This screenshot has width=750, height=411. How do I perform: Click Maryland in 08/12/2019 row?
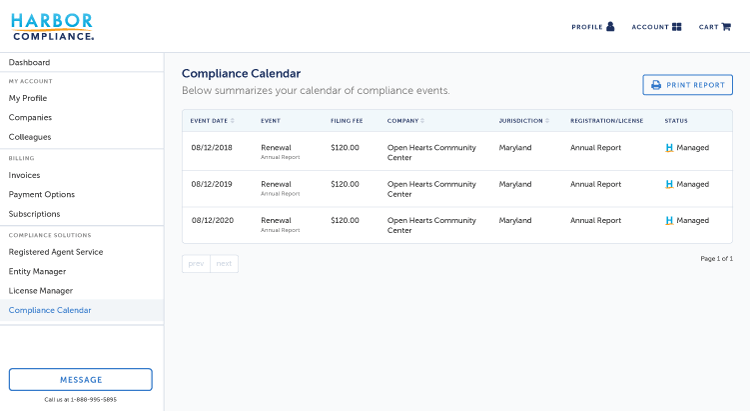click(515, 184)
